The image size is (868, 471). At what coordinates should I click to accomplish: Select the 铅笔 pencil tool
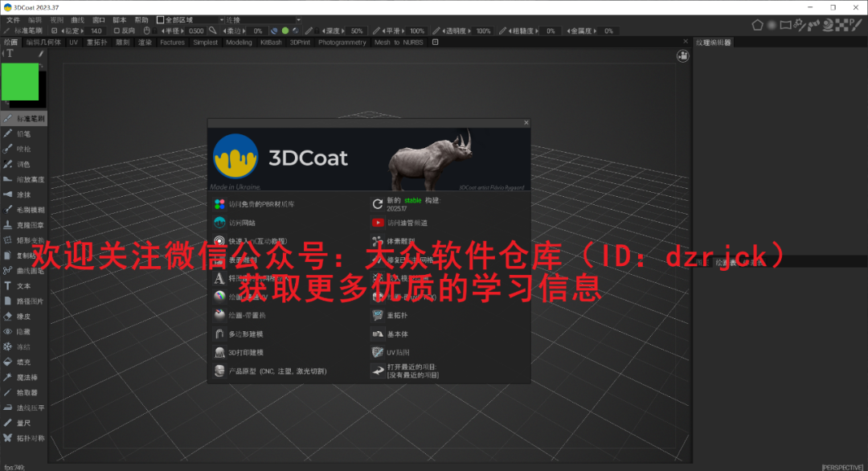pos(23,134)
